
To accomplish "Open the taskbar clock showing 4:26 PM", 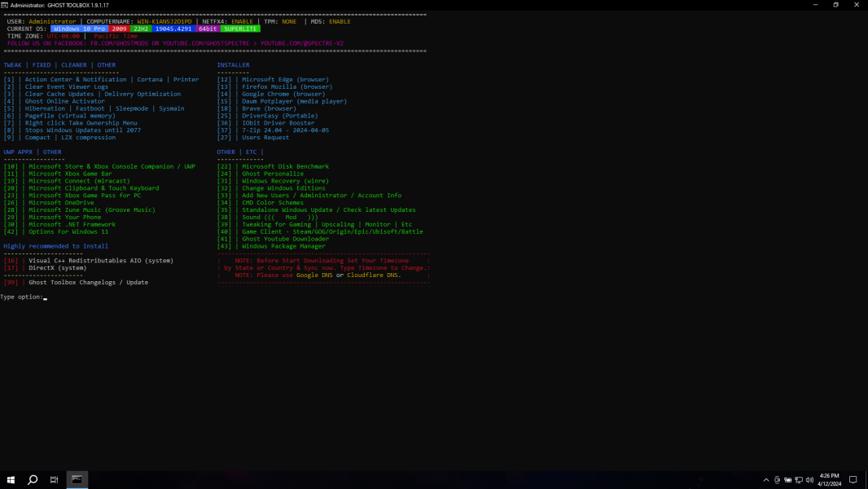I will point(829,479).
